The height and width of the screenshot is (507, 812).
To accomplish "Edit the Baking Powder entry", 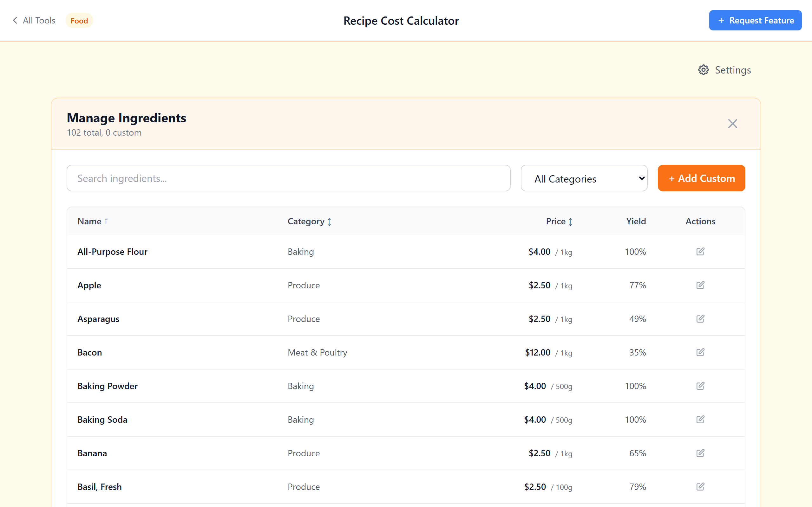I will [x=700, y=386].
